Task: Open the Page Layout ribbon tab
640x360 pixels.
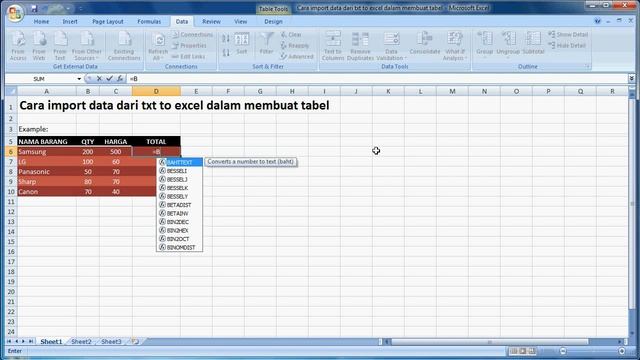Action: (107, 22)
